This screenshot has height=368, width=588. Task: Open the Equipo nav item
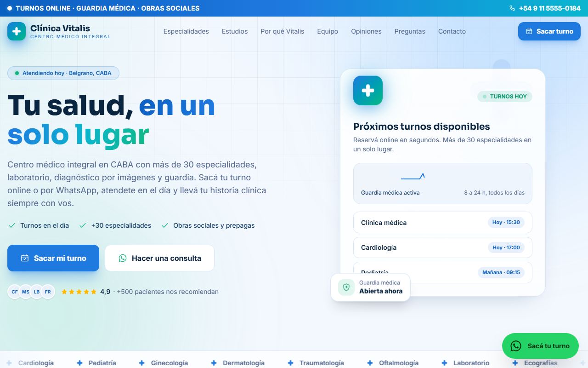328,31
